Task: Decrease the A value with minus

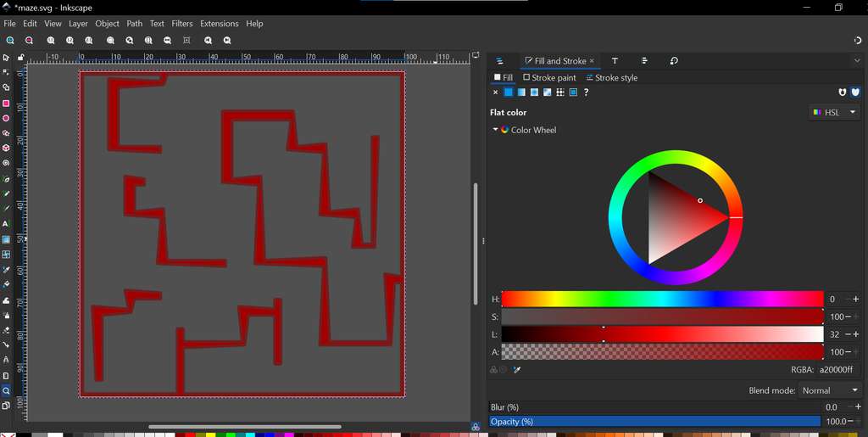Action: [848, 351]
